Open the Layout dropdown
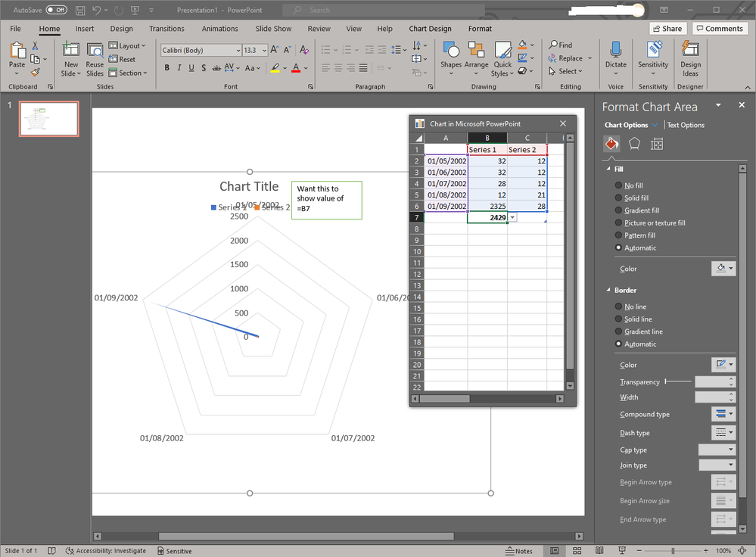756x557 pixels. tap(127, 45)
